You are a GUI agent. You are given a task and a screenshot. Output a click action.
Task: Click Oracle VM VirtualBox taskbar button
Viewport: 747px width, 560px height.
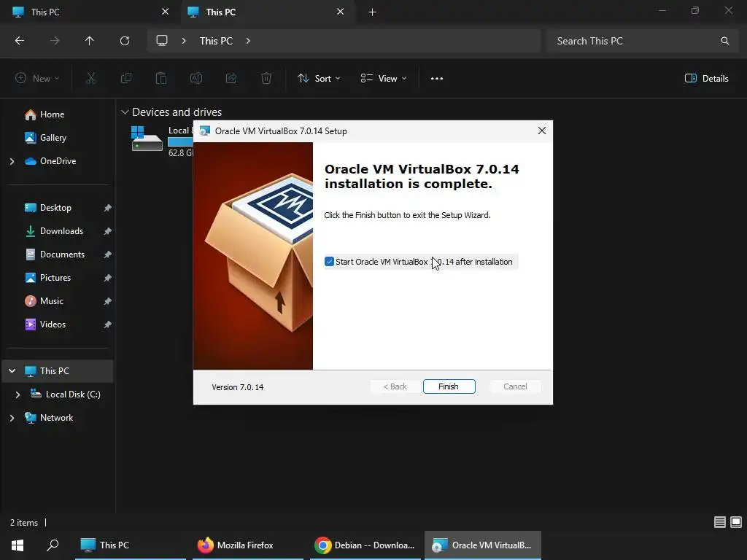tap(483, 545)
